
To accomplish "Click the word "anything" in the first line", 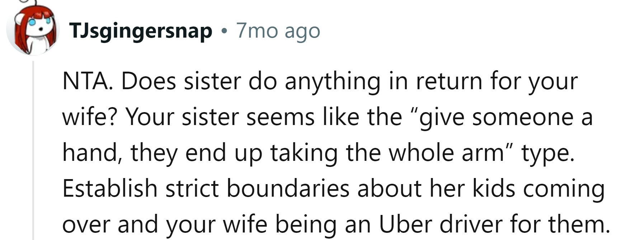I will pos(332,82).
